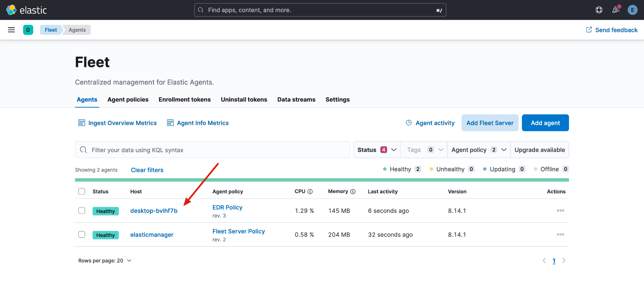Click the Last activity column header
Screen dimensions: 644x301
point(383,191)
